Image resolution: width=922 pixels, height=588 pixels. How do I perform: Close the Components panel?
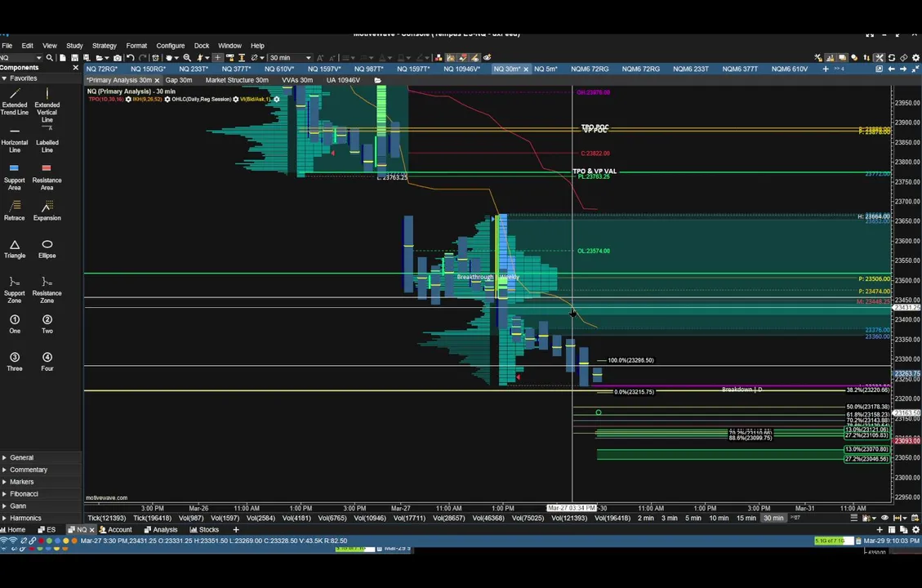tap(75, 68)
